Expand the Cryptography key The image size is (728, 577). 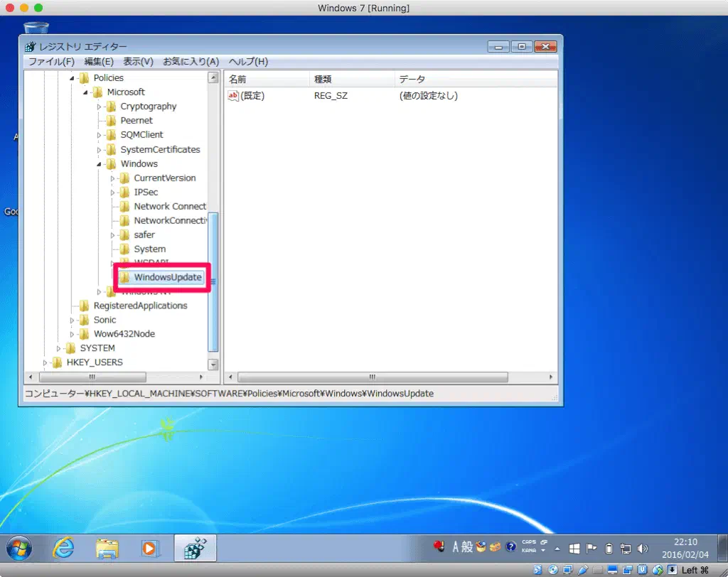click(x=100, y=107)
